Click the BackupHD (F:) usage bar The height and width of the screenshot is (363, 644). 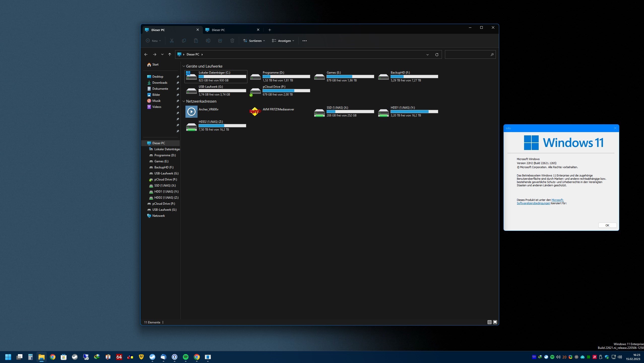coord(414,76)
